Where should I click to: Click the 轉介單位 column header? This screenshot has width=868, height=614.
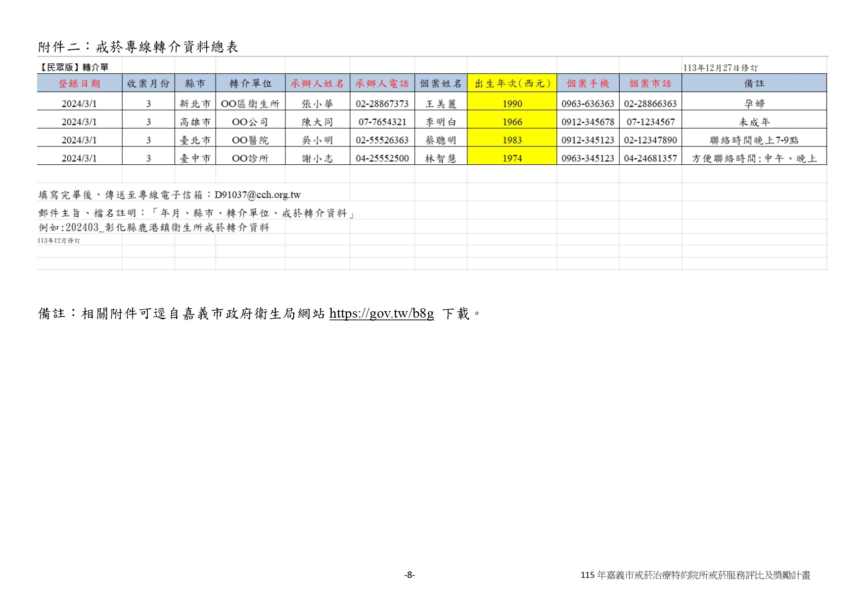[x=250, y=84]
